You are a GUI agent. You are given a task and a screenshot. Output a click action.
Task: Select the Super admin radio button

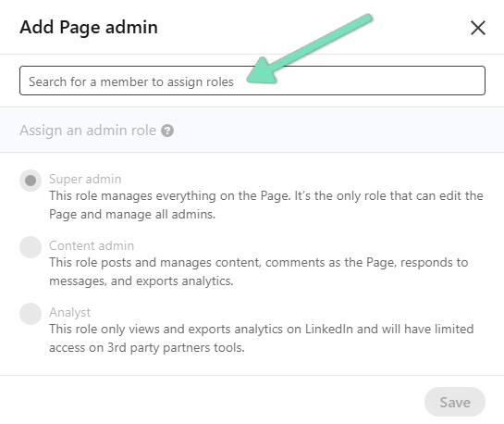(31, 181)
